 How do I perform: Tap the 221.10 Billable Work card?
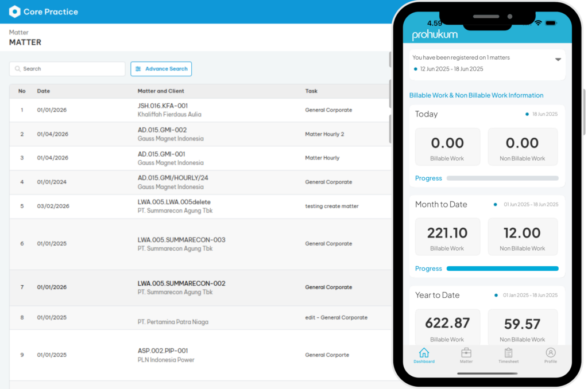coord(447,237)
